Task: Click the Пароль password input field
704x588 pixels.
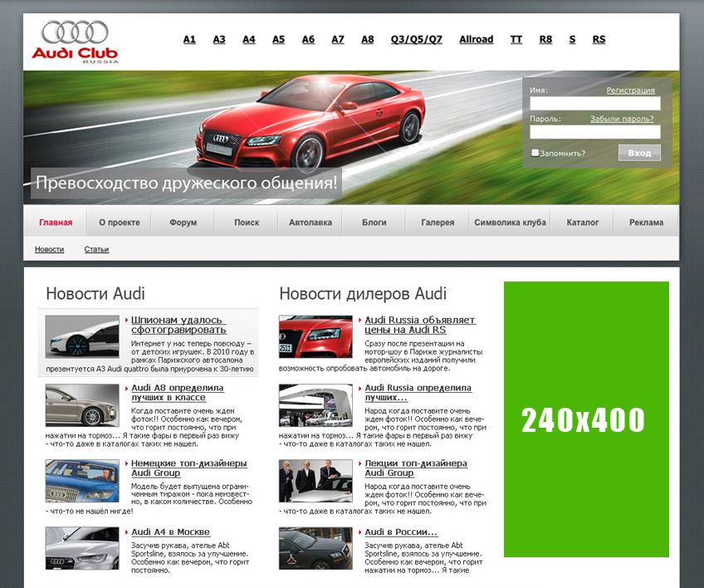Action: (594, 132)
